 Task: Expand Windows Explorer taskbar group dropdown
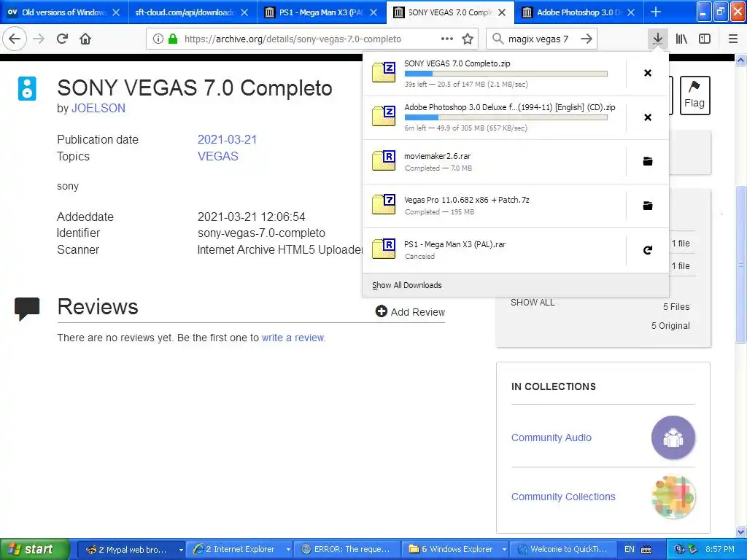(504, 550)
